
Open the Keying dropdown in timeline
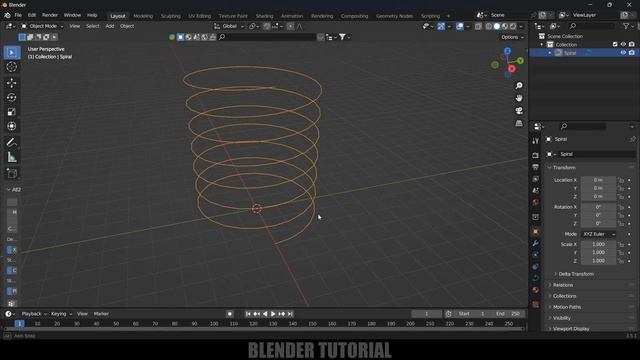click(x=61, y=314)
